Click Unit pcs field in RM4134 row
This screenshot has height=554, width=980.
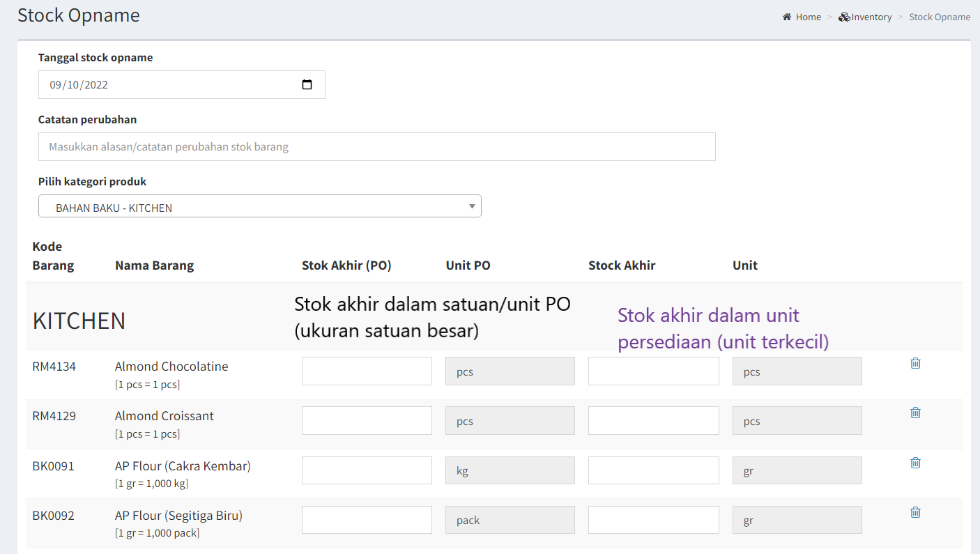pyautogui.click(x=797, y=371)
